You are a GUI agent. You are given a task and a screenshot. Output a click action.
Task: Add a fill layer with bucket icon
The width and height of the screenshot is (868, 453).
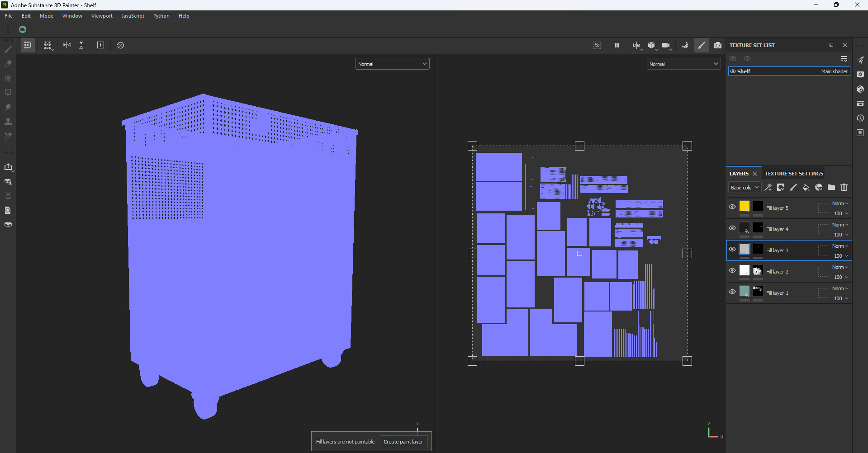point(806,187)
